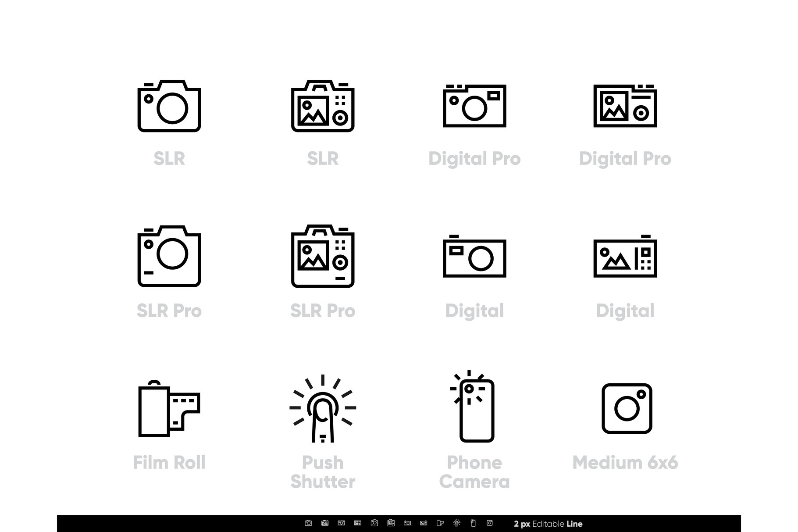Select the "Medium 6x6" text label
The width and height of the screenshot is (798, 532).
coord(625,463)
